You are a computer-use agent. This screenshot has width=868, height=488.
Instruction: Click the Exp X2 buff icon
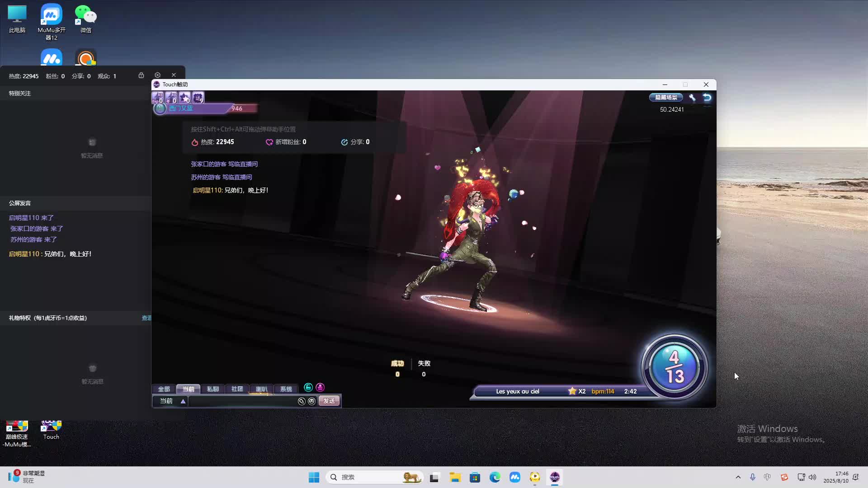coord(158,98)
